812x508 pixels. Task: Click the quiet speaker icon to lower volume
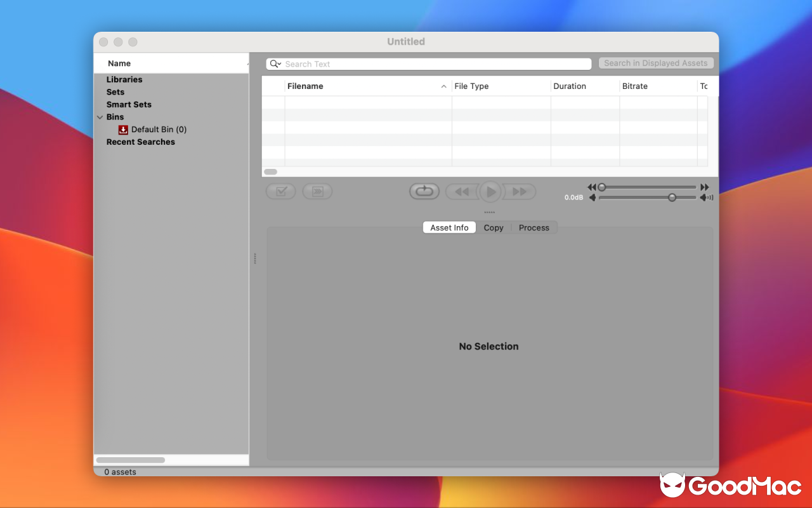tap(593, 197)
